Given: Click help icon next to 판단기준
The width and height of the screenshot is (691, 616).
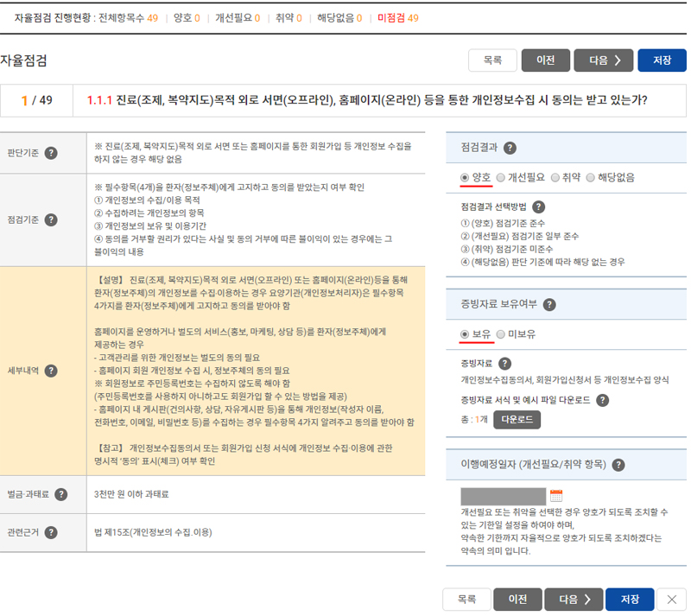Looking at the screenshot, I should [x=51, y=153].
